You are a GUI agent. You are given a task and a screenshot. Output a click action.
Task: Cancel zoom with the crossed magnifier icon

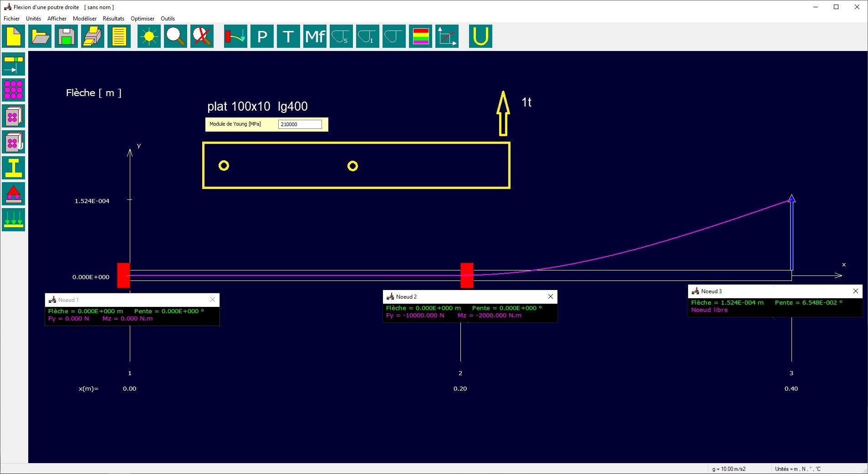(202, 36)
